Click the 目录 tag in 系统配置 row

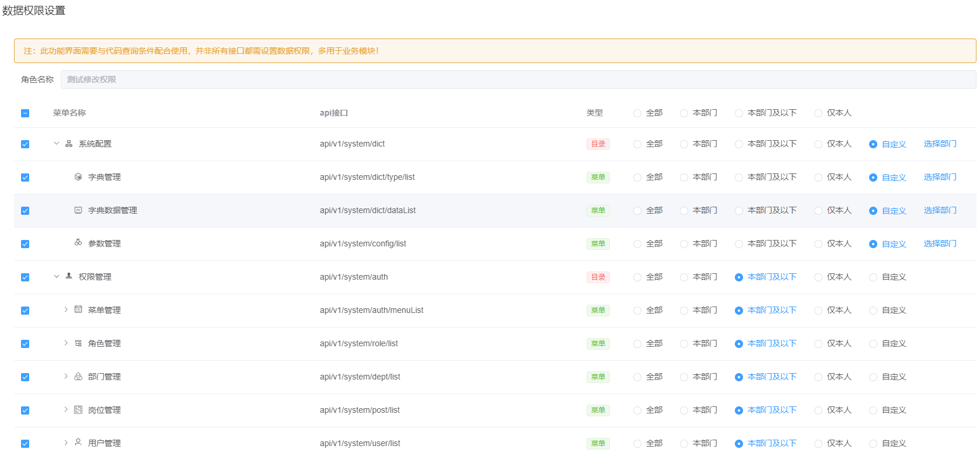pos(598,144)
